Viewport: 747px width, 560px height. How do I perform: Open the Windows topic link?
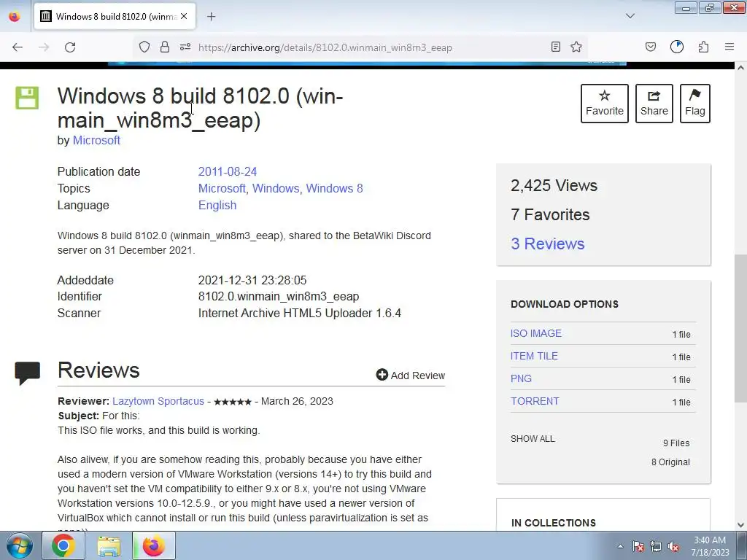pyautogui.click(x=275, y=189)
